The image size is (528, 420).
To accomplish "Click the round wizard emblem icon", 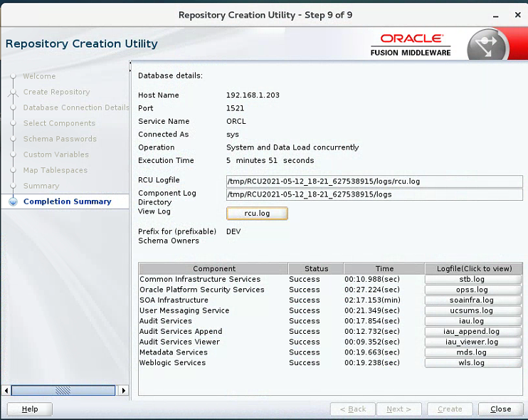I will coord(487,46).
